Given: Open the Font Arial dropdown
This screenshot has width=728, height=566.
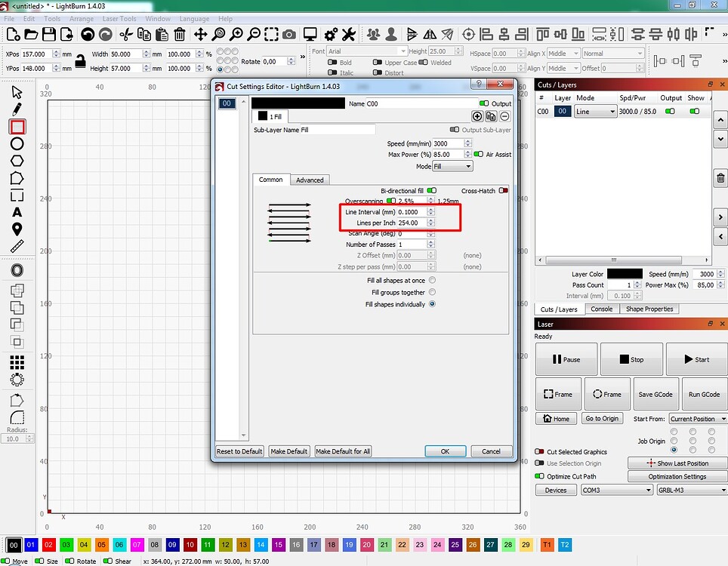Looking at the screenshot, I should pyautogui.click(x=367, y=51).
